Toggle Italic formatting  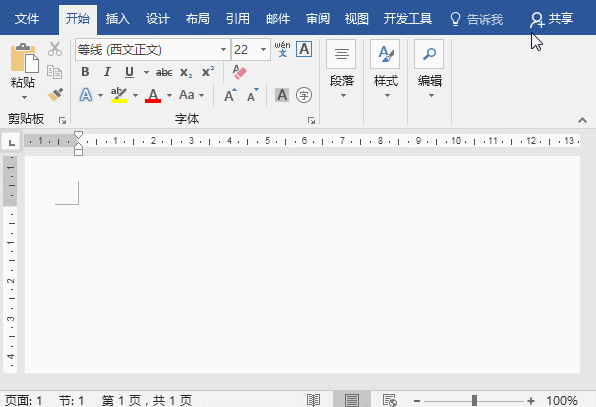click(107, 72)
